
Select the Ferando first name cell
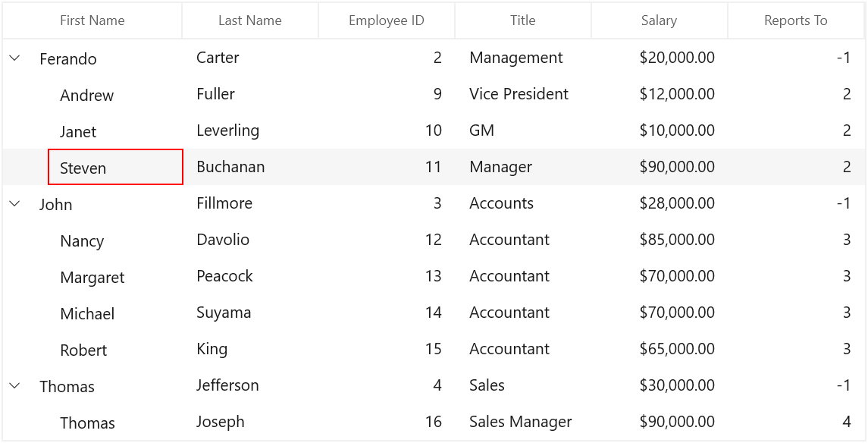[x=68, y=58]
